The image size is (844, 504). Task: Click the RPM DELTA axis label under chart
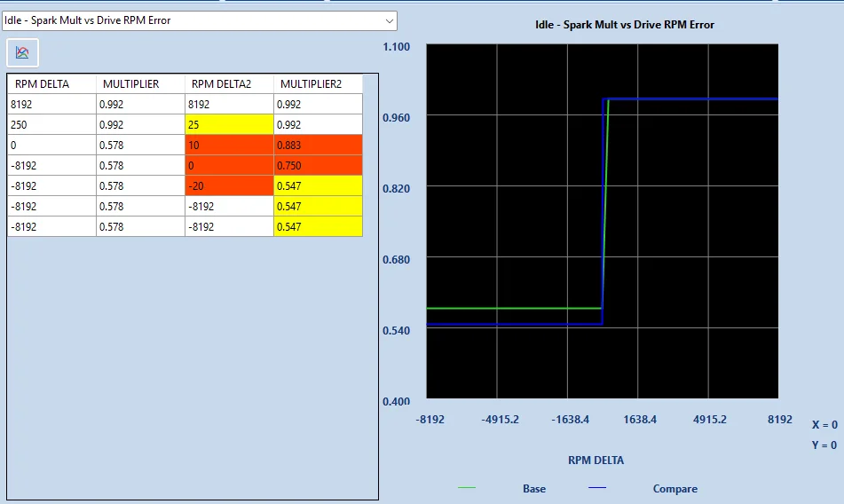point(596,461)
